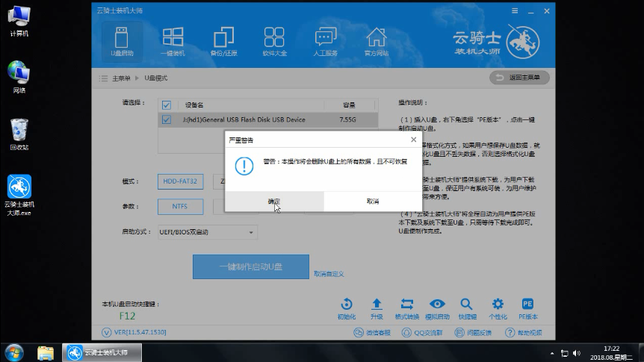
Task: Click 主菜单 breadcrumb
Action: tap(121, 78)
